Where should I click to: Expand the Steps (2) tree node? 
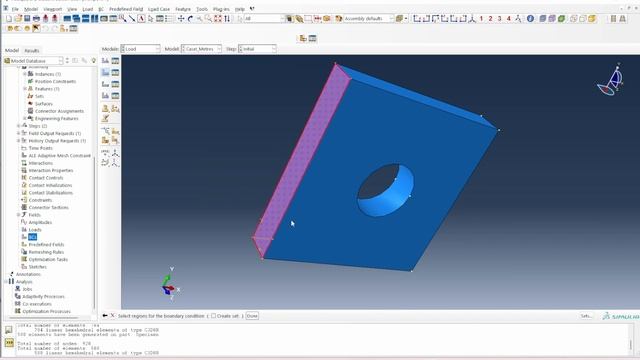[18, 126]
